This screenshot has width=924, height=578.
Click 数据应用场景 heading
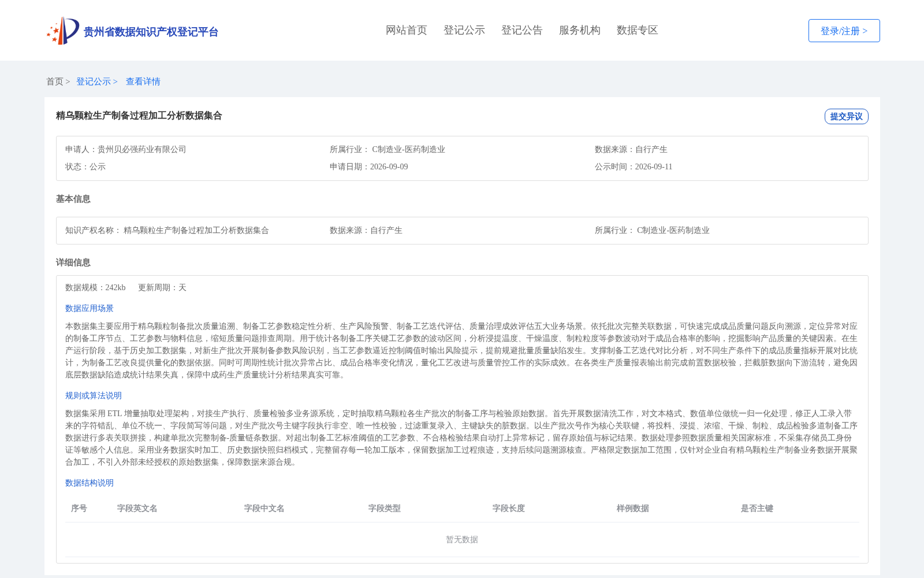(90, 308)
